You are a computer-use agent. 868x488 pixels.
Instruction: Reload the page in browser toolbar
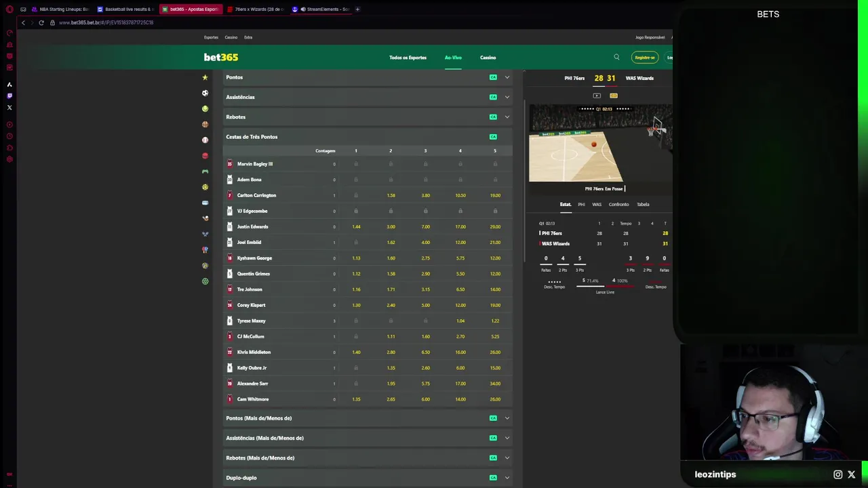coord(41,22)
